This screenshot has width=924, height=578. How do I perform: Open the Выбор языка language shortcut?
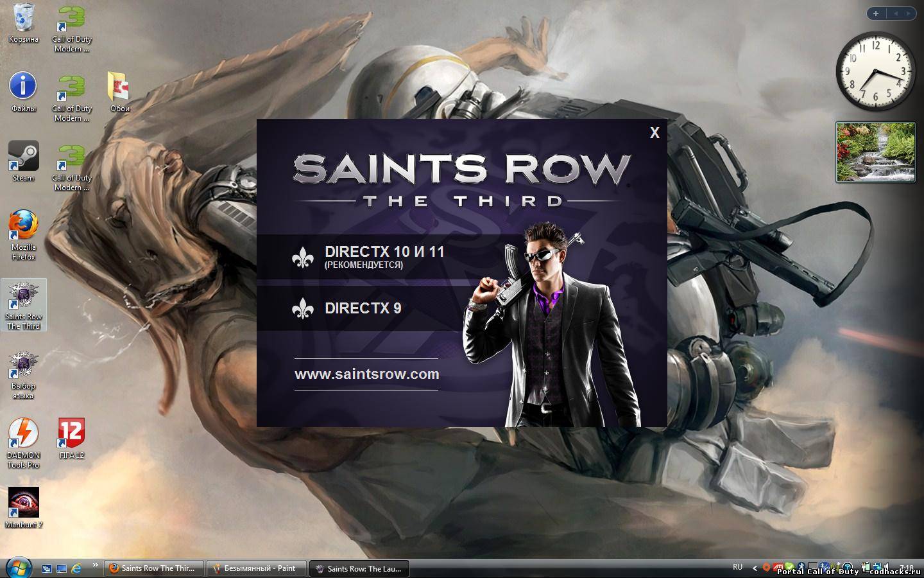(x=24, y=374)
